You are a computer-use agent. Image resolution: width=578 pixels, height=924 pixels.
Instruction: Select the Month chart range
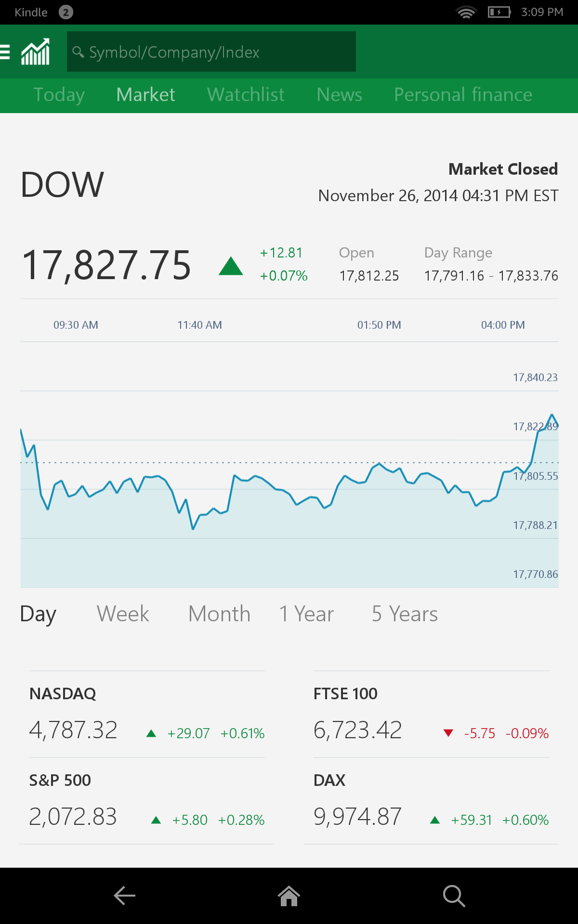click(x=219, y=614)
